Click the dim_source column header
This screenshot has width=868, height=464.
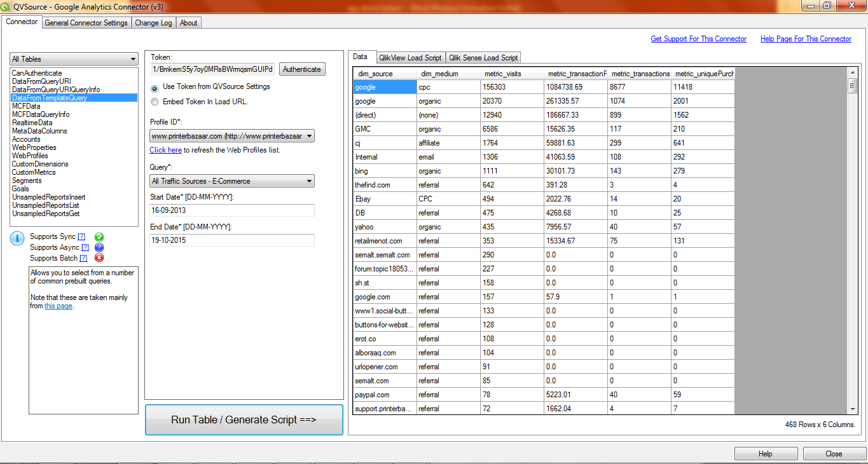385,74
